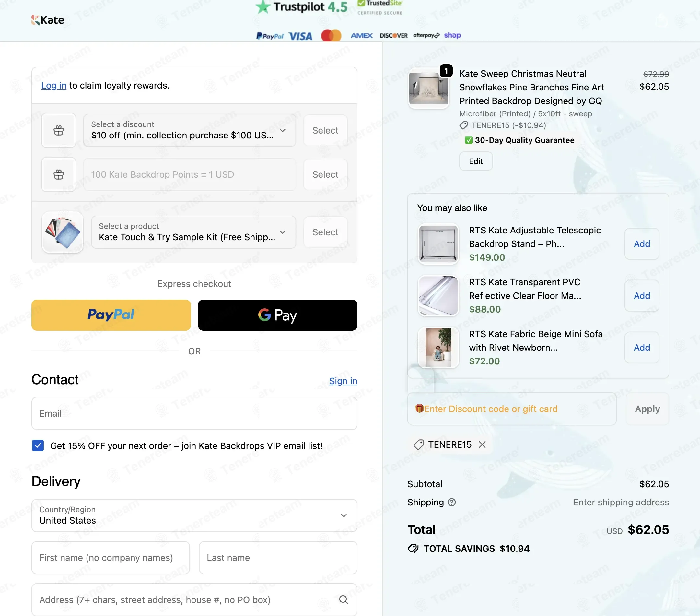Remove the TENERE15 discount code tag
Viewport: 700px width, 616px height.
(482, 444)
